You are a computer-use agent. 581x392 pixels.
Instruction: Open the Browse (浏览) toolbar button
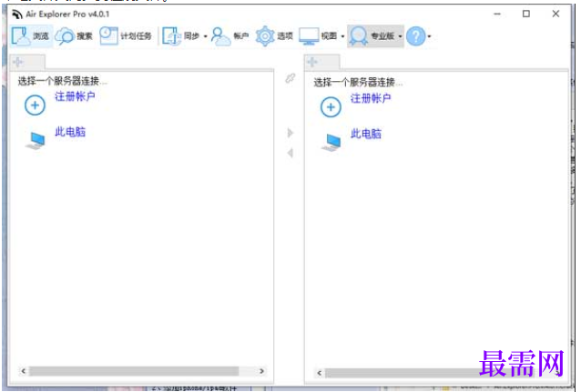[x=31, y=35]
